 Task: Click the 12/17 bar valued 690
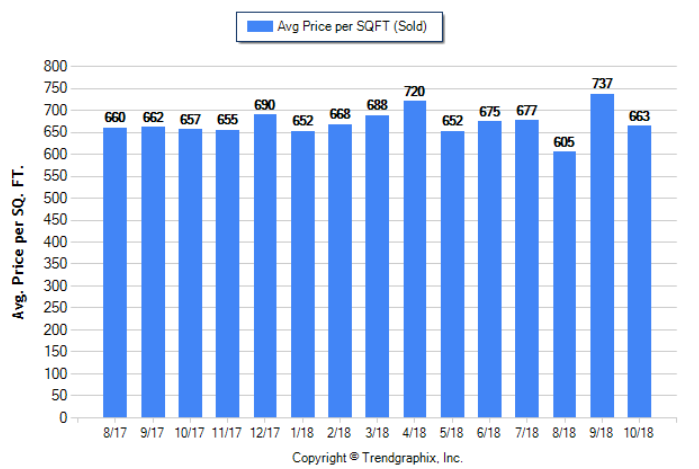pyautogui.click(x=265, y=266)
